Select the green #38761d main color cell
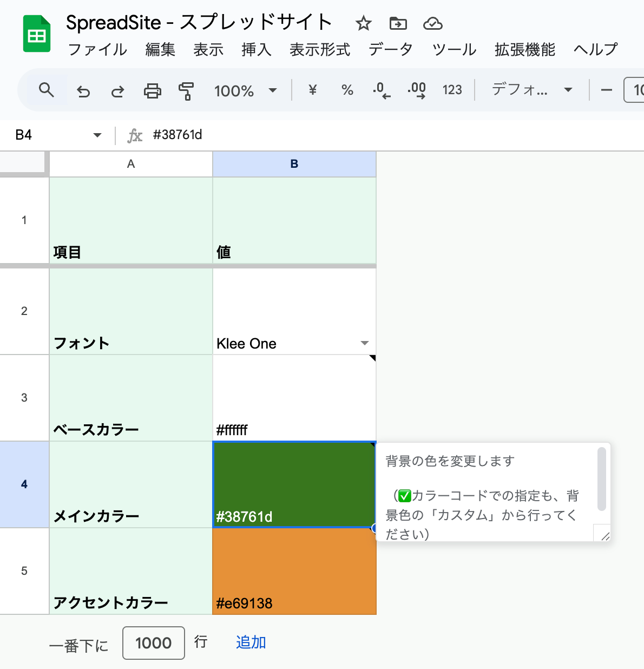Viewport: 644px width, 669px height. click(294, 484)
